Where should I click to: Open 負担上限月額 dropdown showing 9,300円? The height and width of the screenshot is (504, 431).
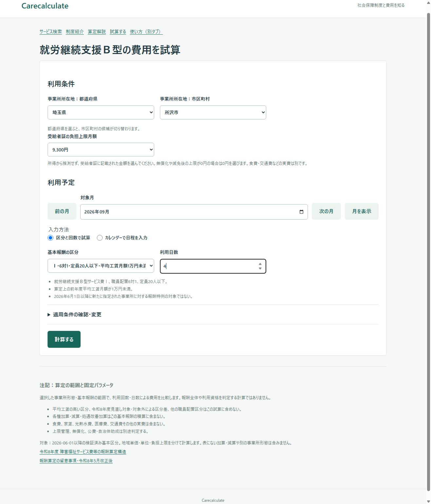click(x=101, y=150)
